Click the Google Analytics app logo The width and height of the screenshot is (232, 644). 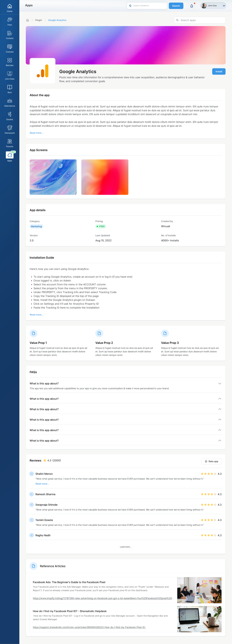pyautogui.click(x=43, y=71)
